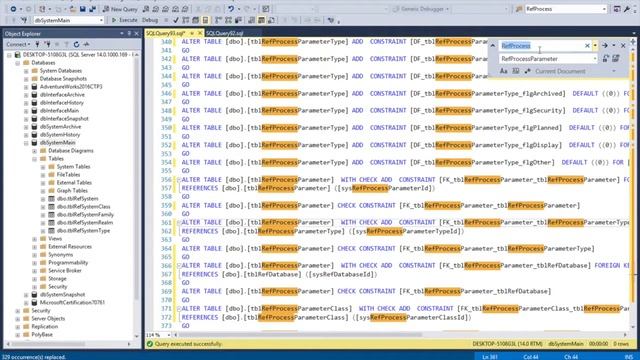Screen dimensions: 640x360
Task: Click the New Query toolbar button
Action: pos(120,9)
